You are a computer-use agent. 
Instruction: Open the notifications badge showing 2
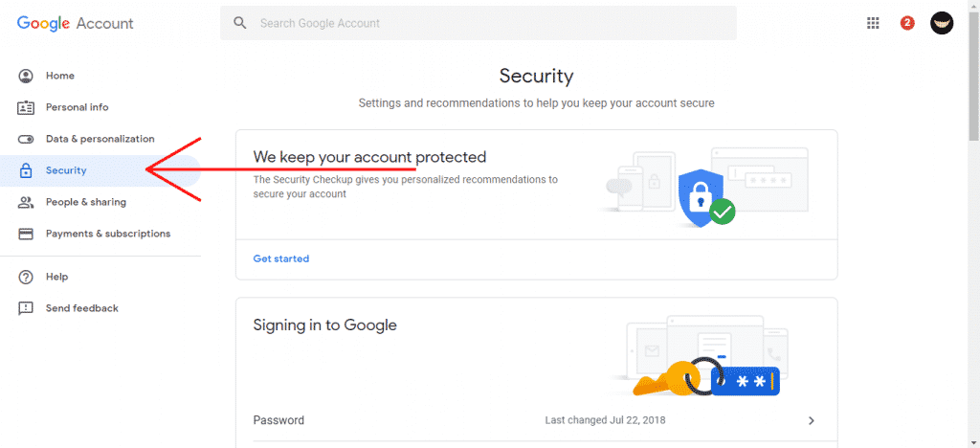pyautogui.click(x=907, y=23)
